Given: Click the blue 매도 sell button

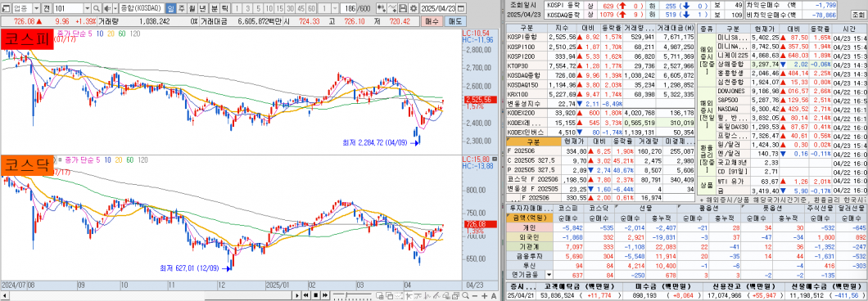Looking at the screenshot, I should click(x=455, y=21).
